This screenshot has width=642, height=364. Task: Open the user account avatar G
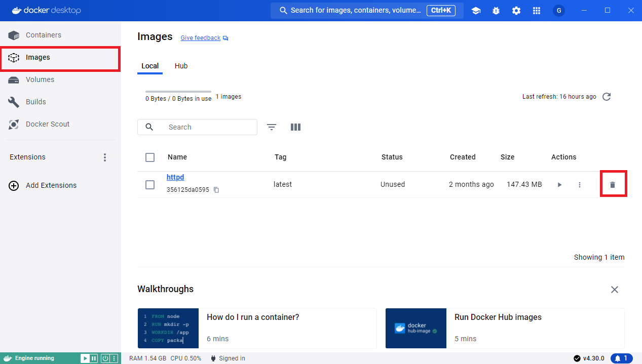[559, 11]
